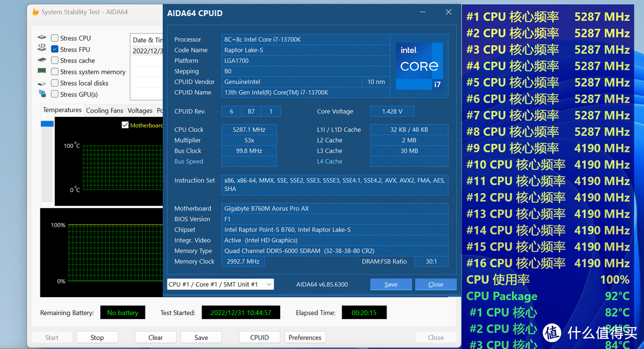Click the Stress GPU(s) monitor icon
The width and height of the screenshot is (644, 349).
coord(42,94)
